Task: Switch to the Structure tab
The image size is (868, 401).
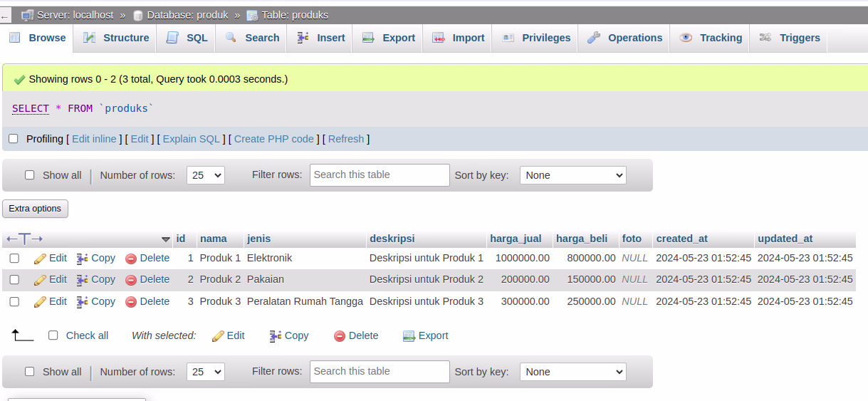Action: (115, 38)
